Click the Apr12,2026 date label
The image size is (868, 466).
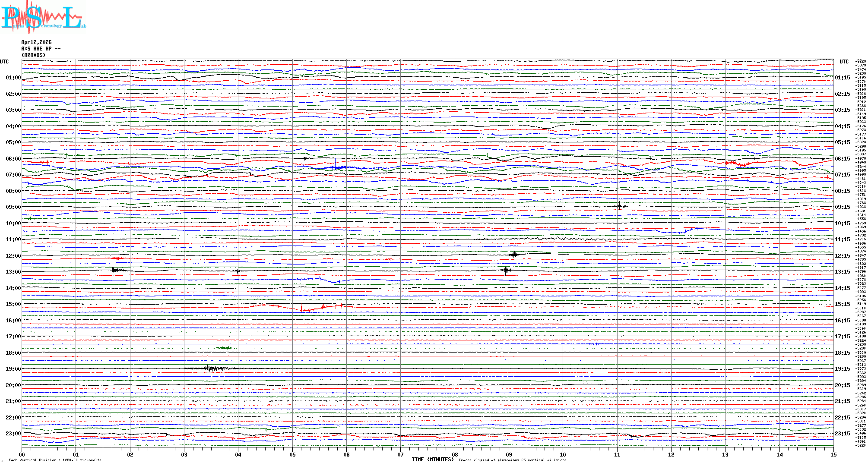click(36, 42)
